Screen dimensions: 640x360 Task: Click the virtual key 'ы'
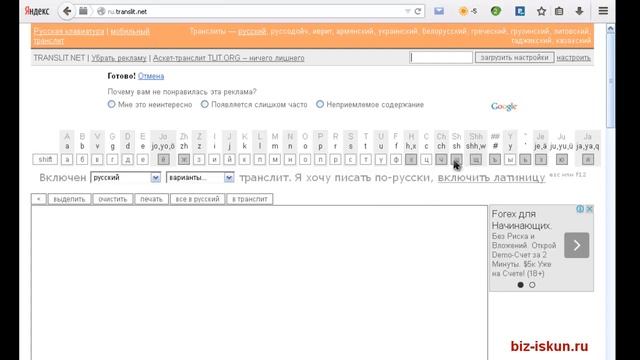pos(510,160)
